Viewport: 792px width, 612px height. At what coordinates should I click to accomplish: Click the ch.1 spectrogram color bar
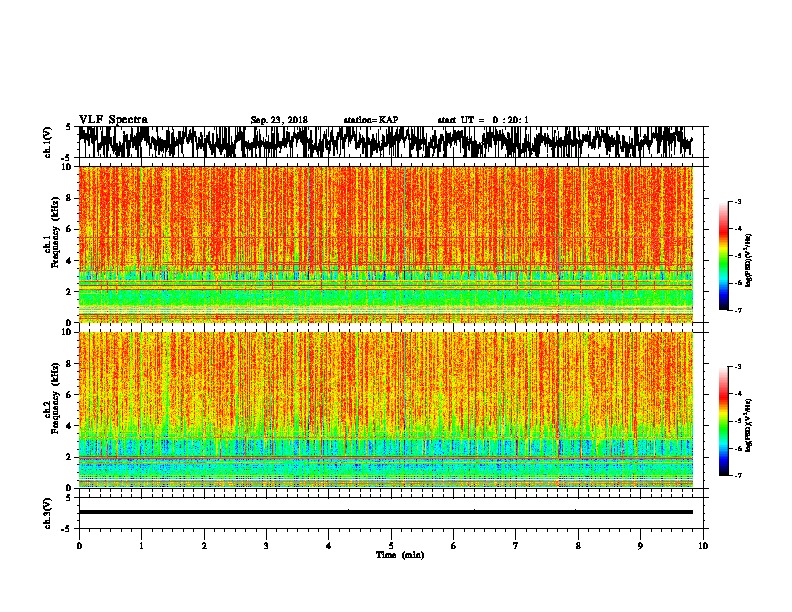coord(723,256)
